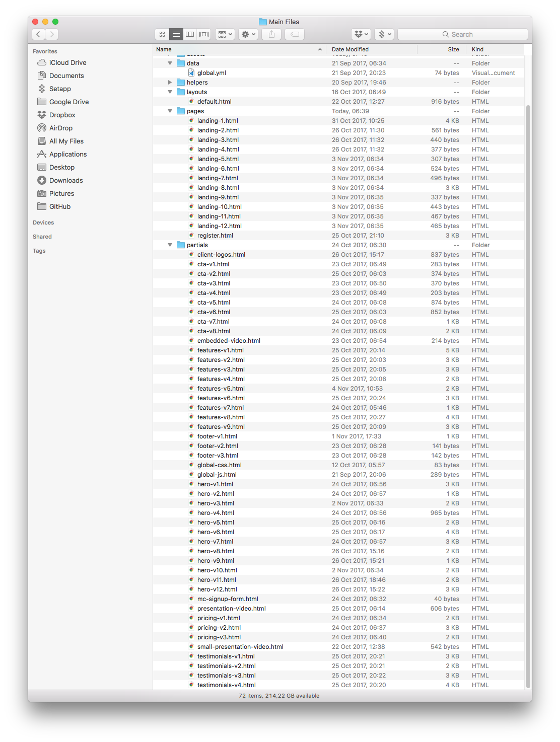
Task: Click the Edit Tags toolbar button
Action: (295, 34)
